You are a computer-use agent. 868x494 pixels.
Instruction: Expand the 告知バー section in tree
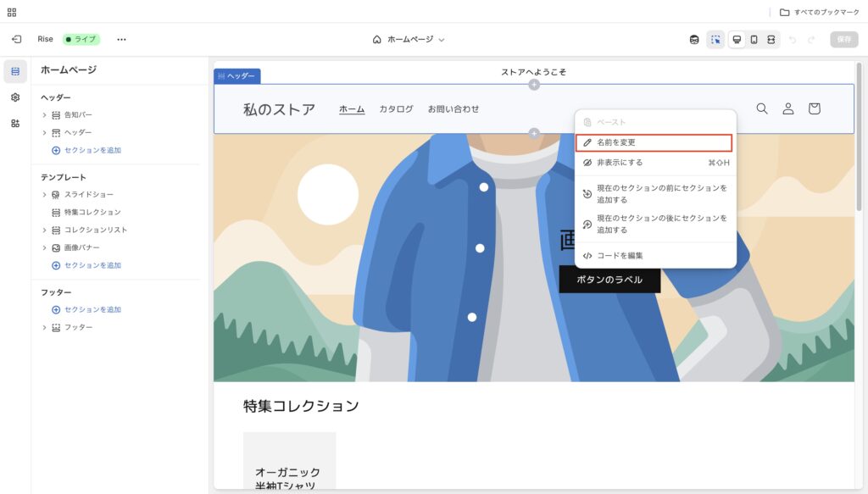[44, 115]
